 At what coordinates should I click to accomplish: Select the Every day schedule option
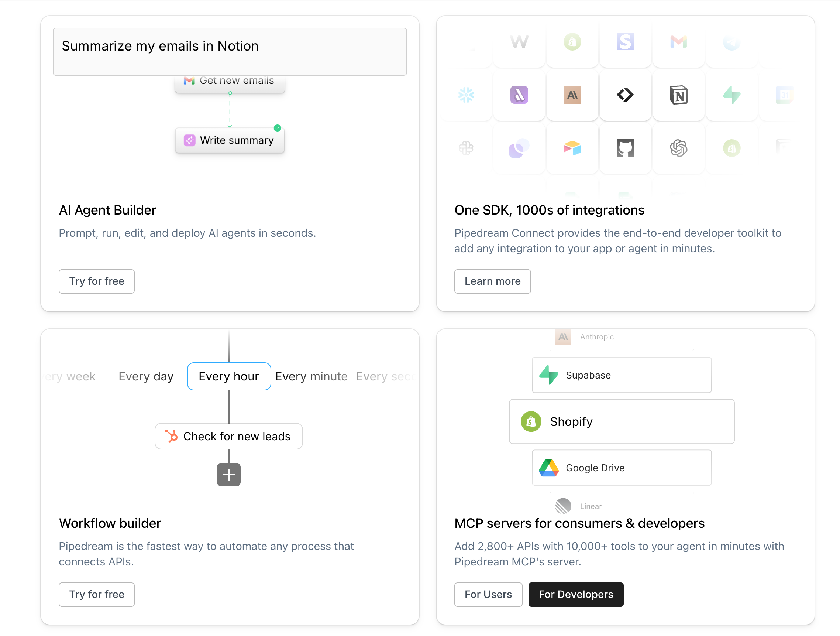pos(146,376)
